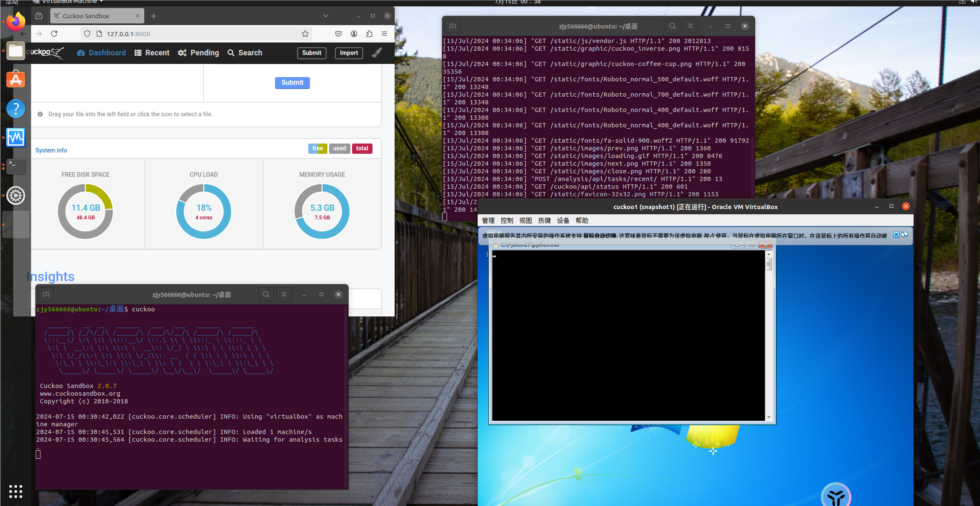Open Settings gear in the dock
The width and height of the screenshot is (980, 506).
(x=16, y=195)
